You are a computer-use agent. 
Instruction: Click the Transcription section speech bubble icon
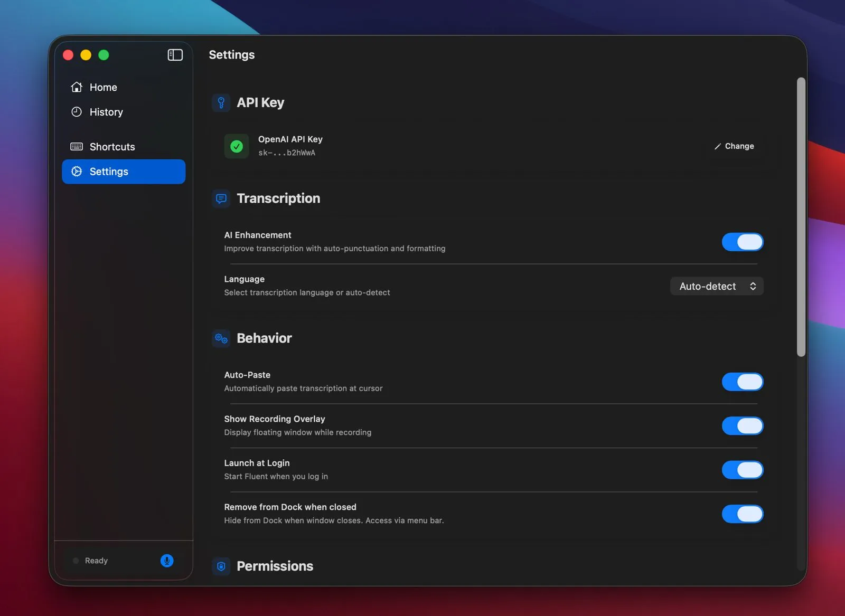pos(221,198)
